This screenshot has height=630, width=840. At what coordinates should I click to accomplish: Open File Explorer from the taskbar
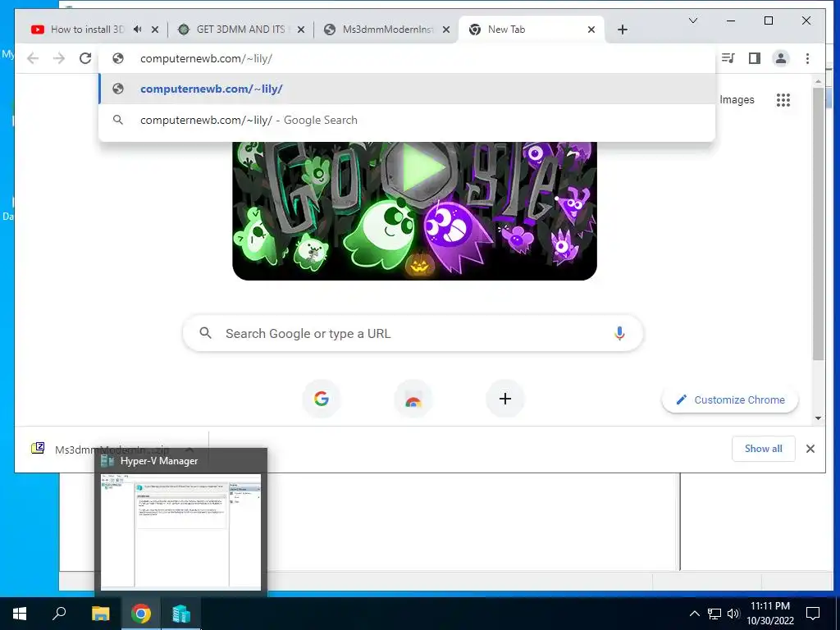point(100,614)
